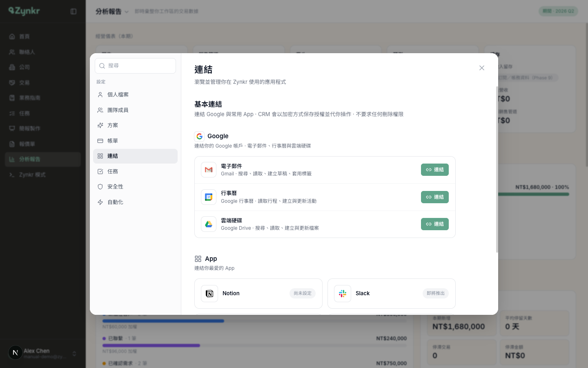Connect 雲端硬碟 Google Drive
The height and width of the screenshot is (368, 588).
point(434,224)
